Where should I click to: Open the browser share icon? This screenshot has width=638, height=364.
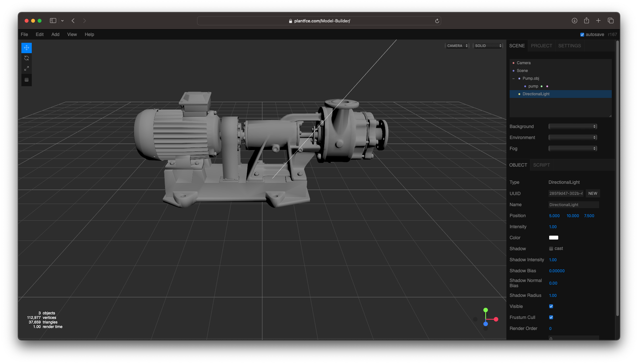pyautogui.click(x=586, y=21)
